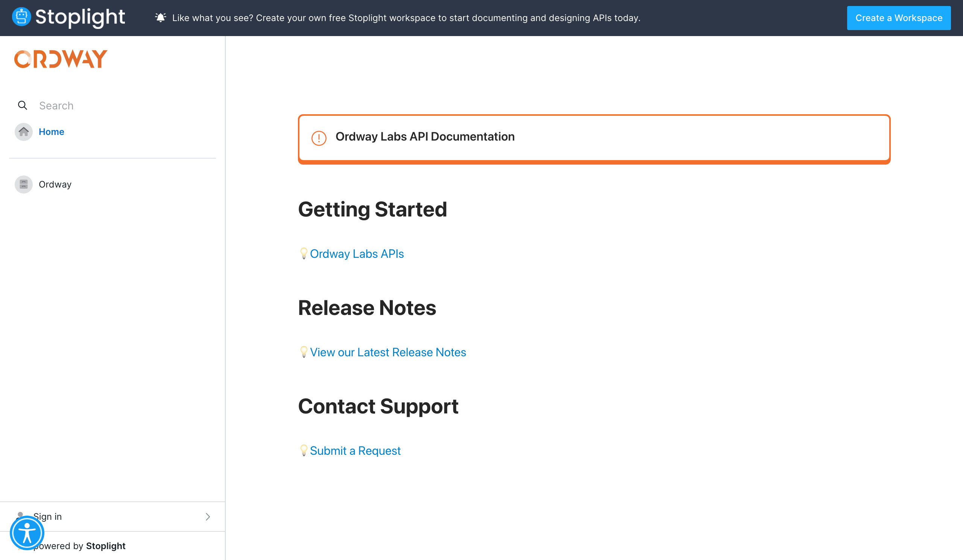Screen dimensions: 963x560
Task: Expand the Sign in chevron arrow
Action: tap(208, 516)
